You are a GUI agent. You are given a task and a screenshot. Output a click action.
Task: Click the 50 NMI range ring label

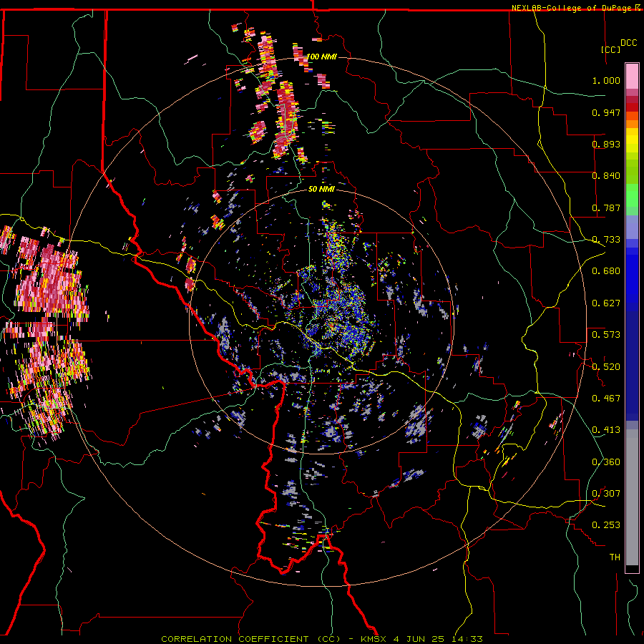[x=321, y=189]
